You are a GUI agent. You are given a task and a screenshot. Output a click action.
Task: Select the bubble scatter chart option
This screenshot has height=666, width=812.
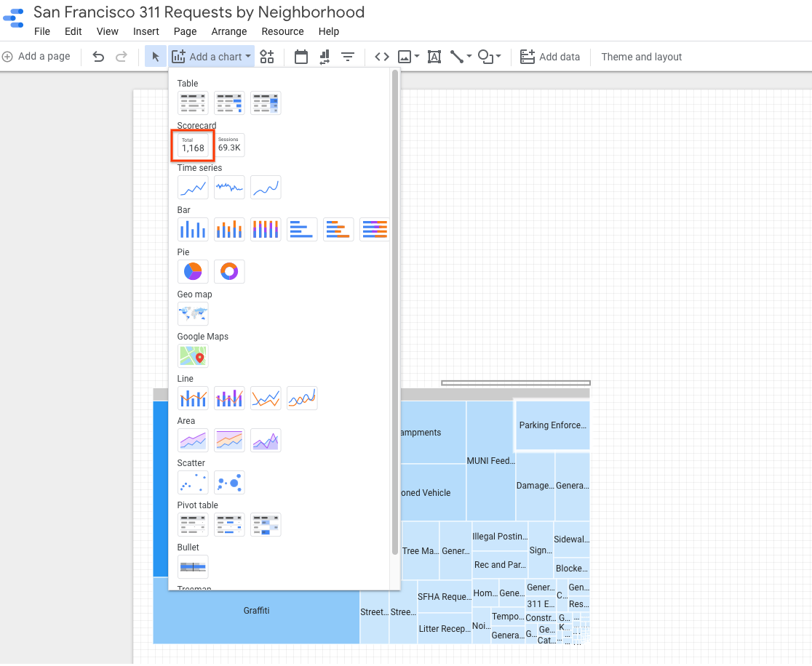[x=229, y=482]
